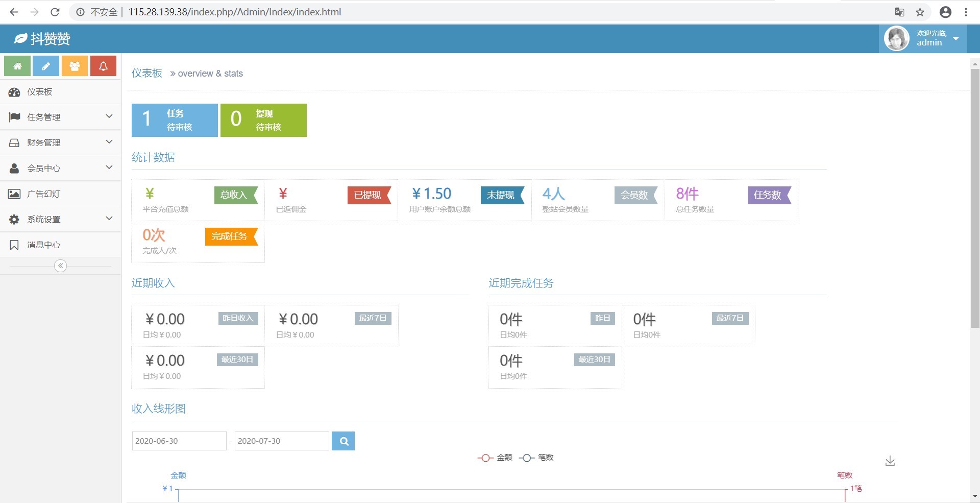This screenshot has width=980, height=503.
Task: Click the browser forward arrow
Action: [34, 12]
